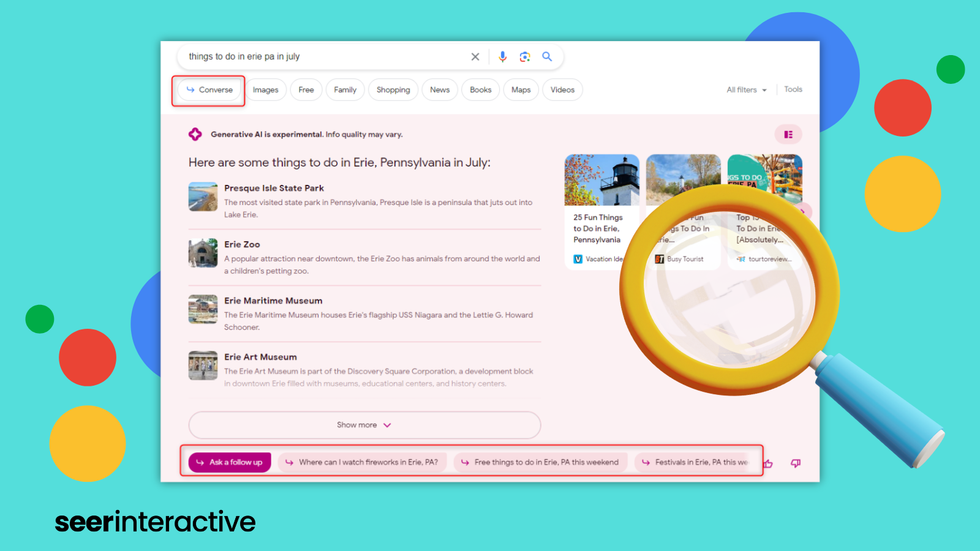980x551 pixels.
Task: Switch to the Images tab
Action: tap(265, 90)
